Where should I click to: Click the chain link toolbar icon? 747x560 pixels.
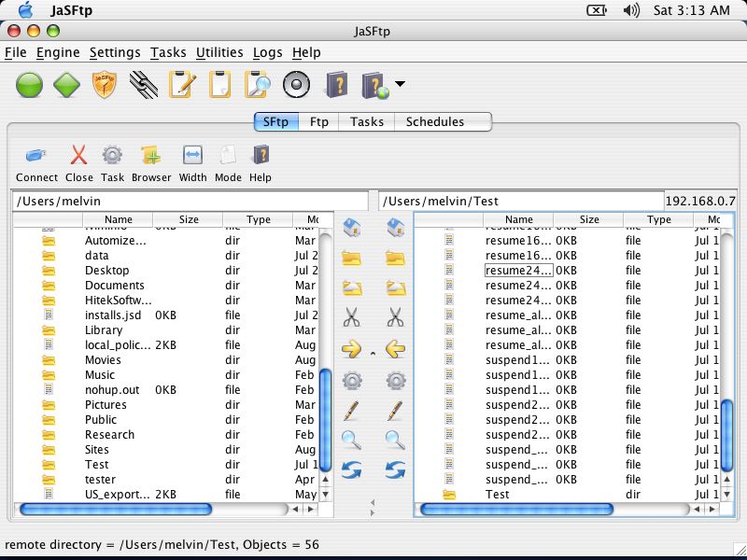(144, 85)
